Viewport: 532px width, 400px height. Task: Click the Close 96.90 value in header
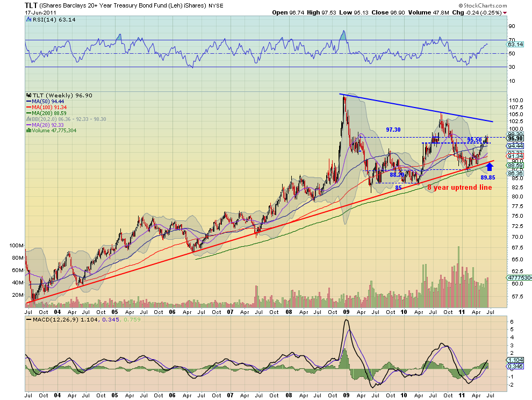[388, 12]
